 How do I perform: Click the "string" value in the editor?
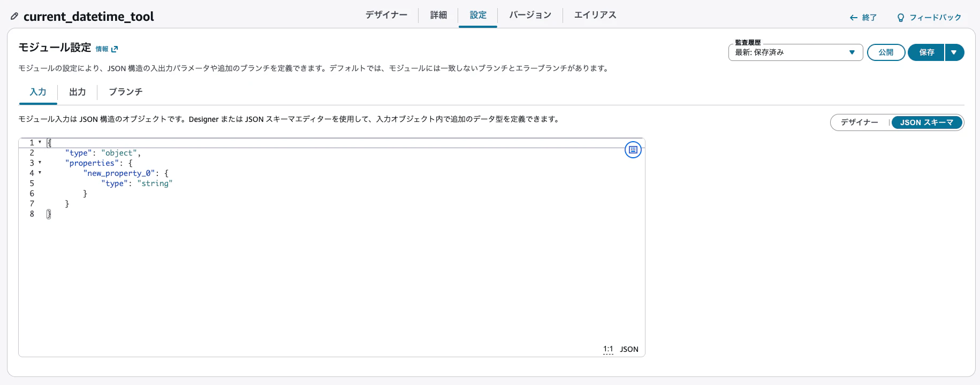point(155,183)
